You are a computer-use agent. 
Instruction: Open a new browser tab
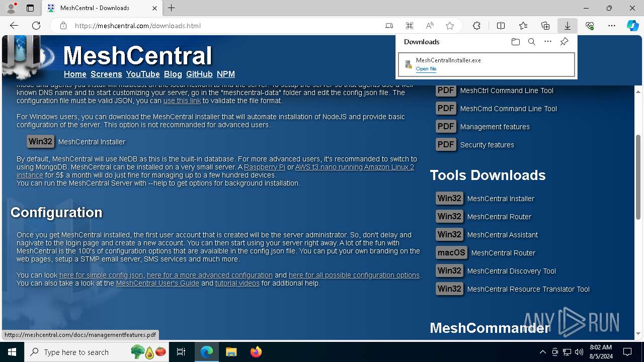click(x=172, y=8)
